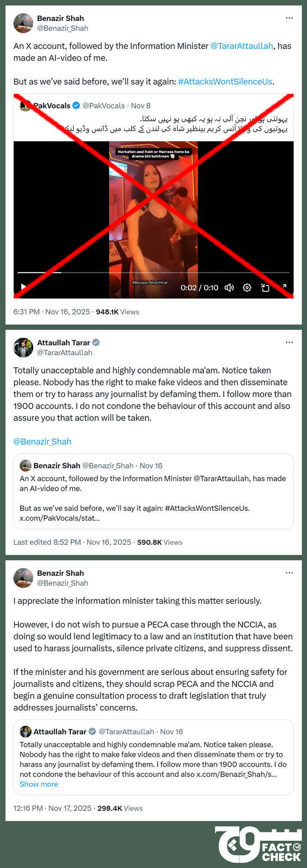The height and width of the screenshot is (868, 307).
Task: Open video settings gear icon
Action: (x=247, y=288)
